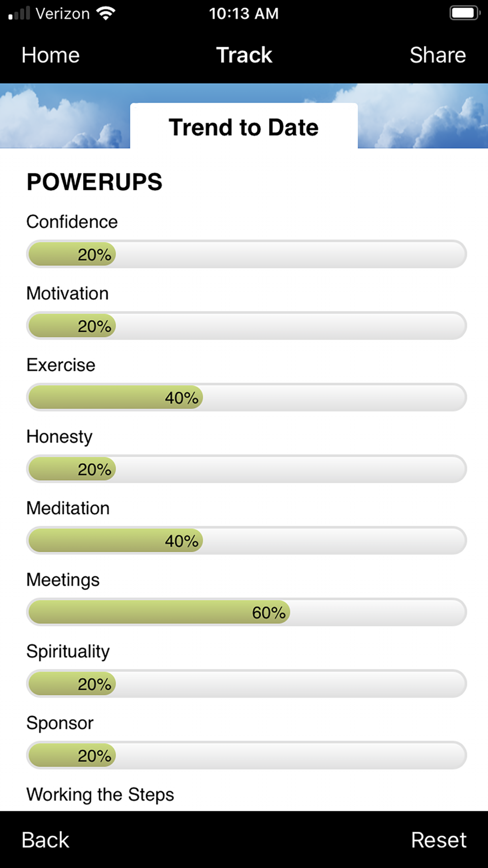488x868 pixels.
Task: Tap the Back button at bottom
Action: [x=45, y=840]
